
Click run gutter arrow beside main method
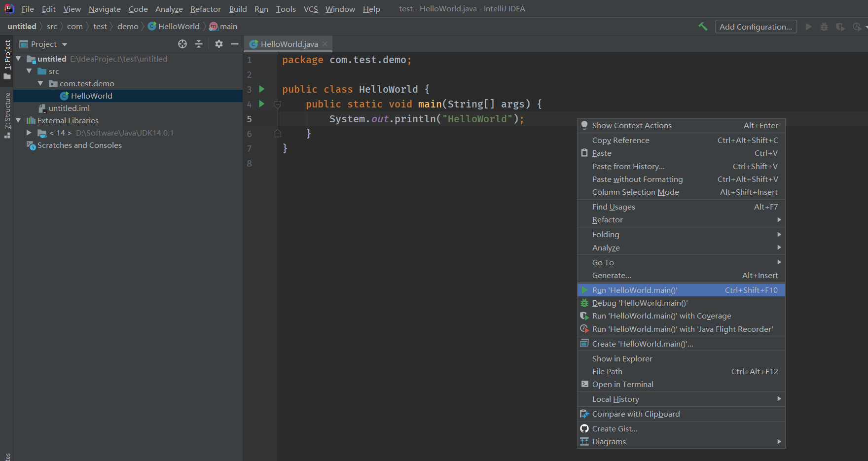[262, 104]
